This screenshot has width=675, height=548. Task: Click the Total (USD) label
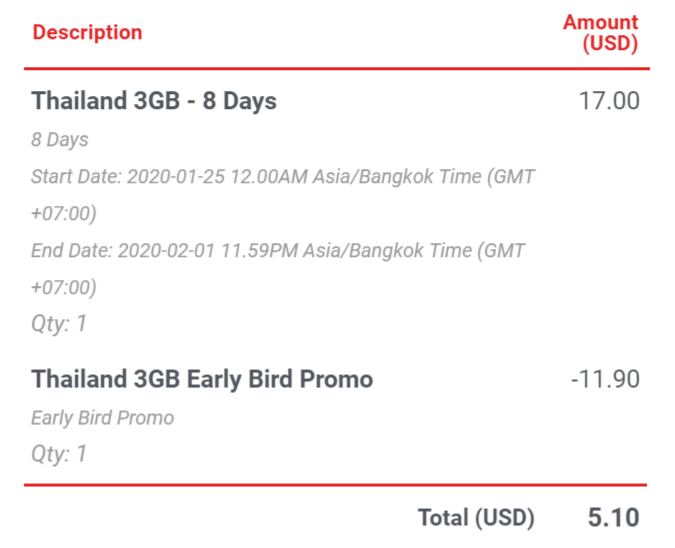pos(476,518)
